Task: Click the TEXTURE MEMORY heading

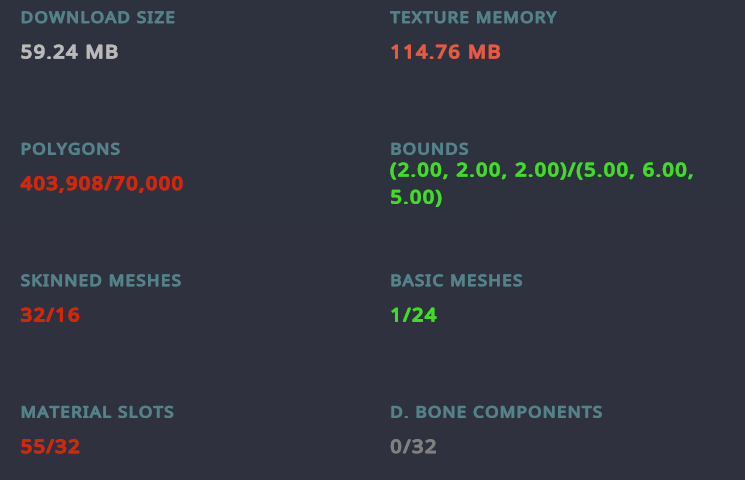Action: [x=473, y=18]
